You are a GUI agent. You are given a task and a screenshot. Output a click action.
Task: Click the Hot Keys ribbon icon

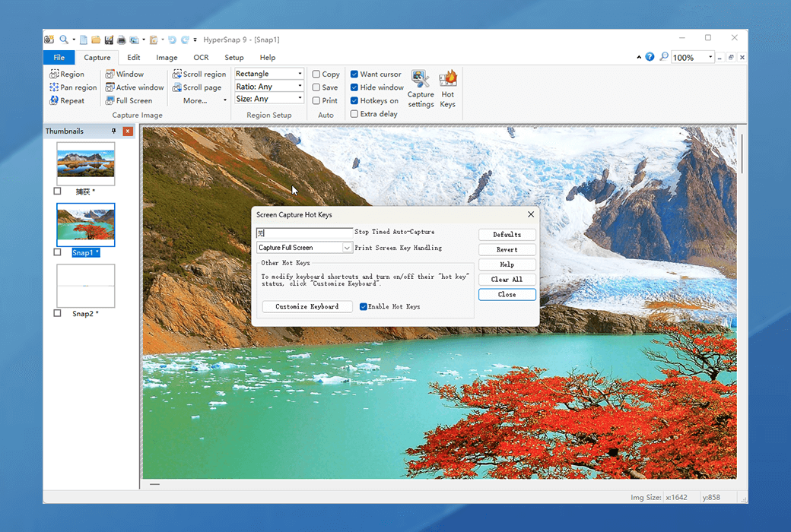click(447, 89)
